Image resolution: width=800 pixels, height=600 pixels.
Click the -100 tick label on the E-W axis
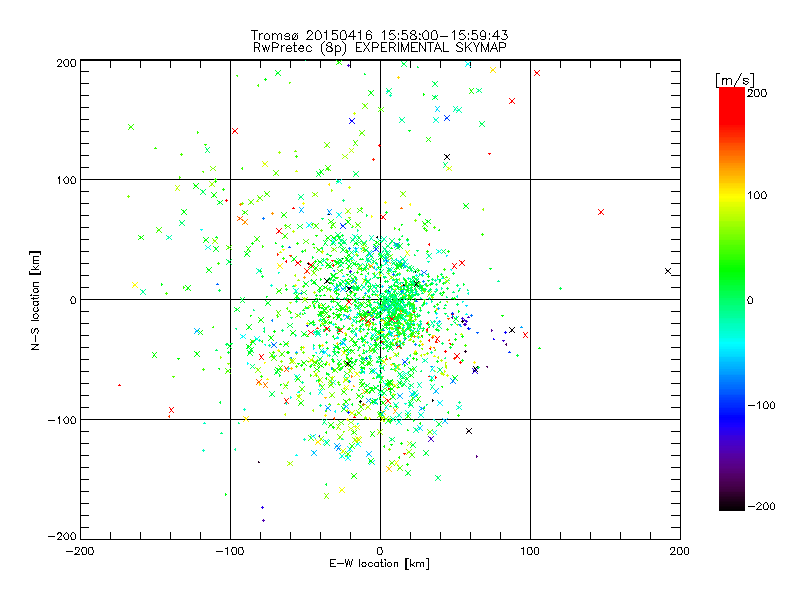pos(230,551)
